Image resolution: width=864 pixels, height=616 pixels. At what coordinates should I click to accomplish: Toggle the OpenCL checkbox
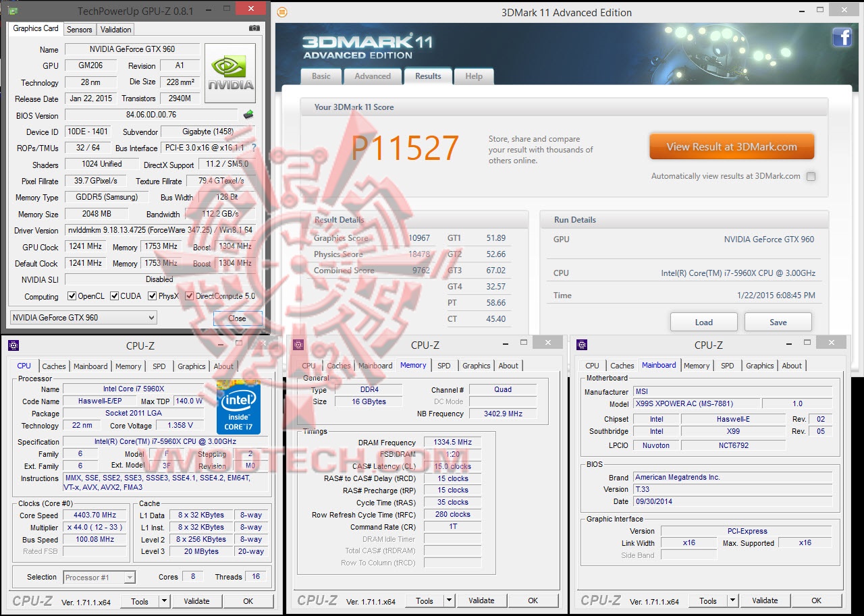pos(72,296)
